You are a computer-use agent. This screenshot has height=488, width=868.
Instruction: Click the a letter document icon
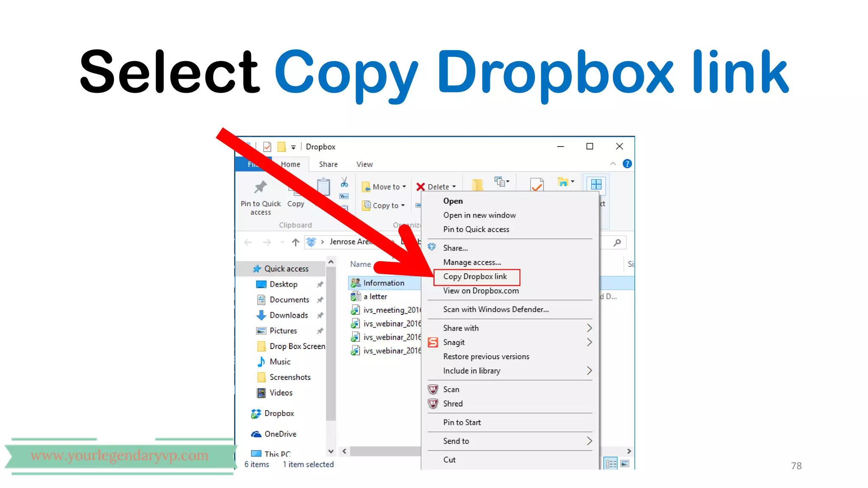pyautogui.click(x=356, y=297)
